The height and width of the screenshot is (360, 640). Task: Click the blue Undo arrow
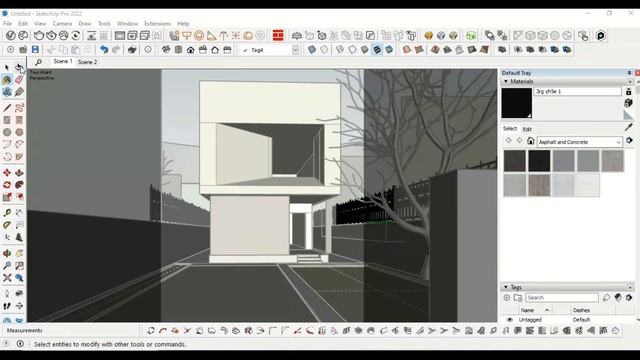(x=104, y=50)
